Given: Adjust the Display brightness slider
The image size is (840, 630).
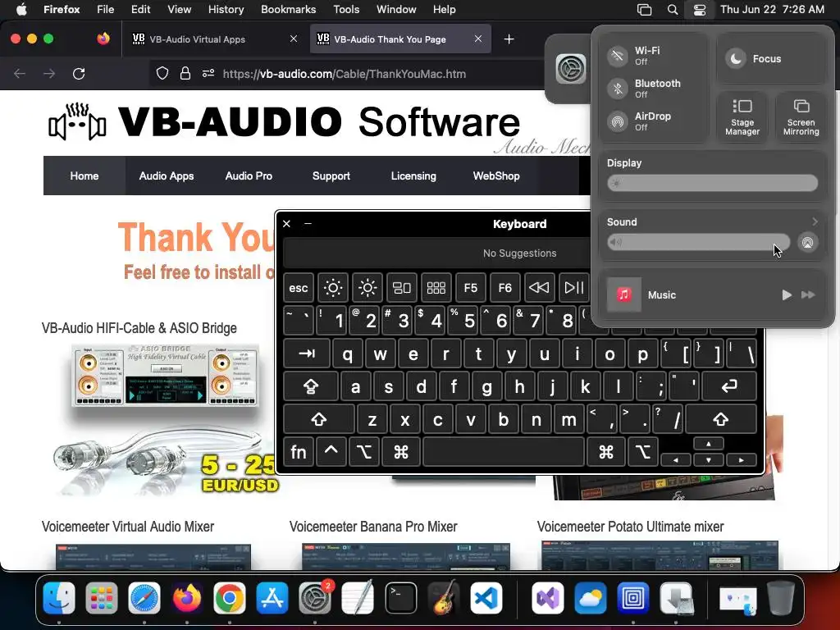Looking at the screenshot, I should coord(712,183).
